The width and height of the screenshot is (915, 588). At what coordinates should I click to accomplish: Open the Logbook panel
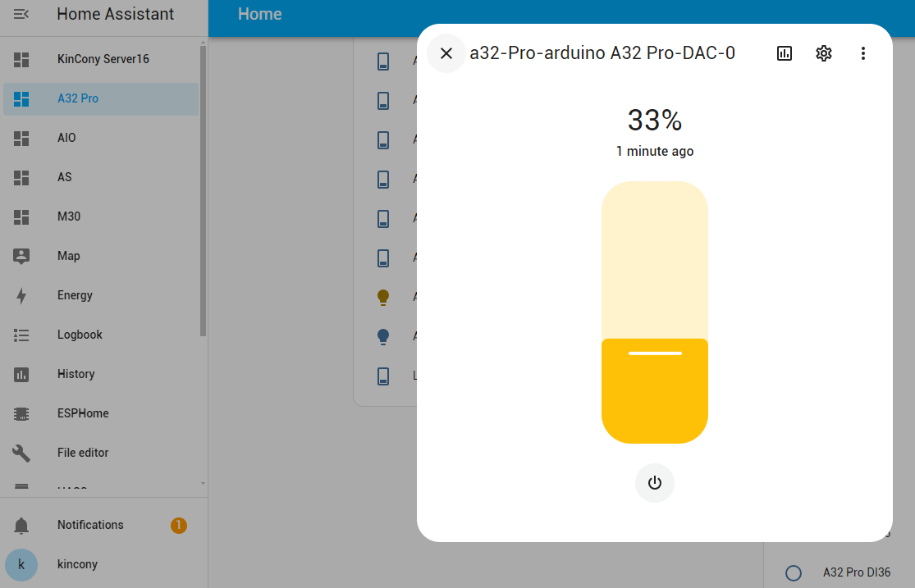click(x=80, y=335)
